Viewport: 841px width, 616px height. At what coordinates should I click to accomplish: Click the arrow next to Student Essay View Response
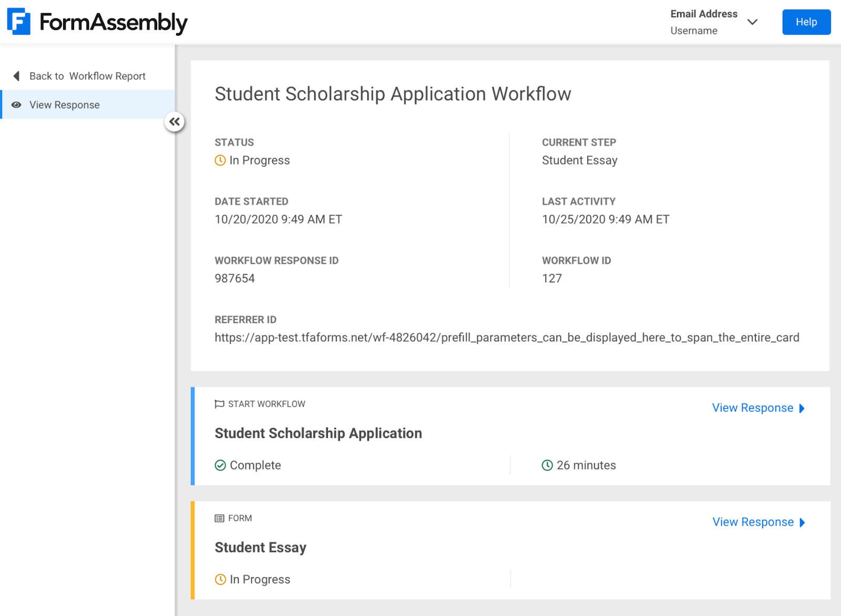[802, 522]
